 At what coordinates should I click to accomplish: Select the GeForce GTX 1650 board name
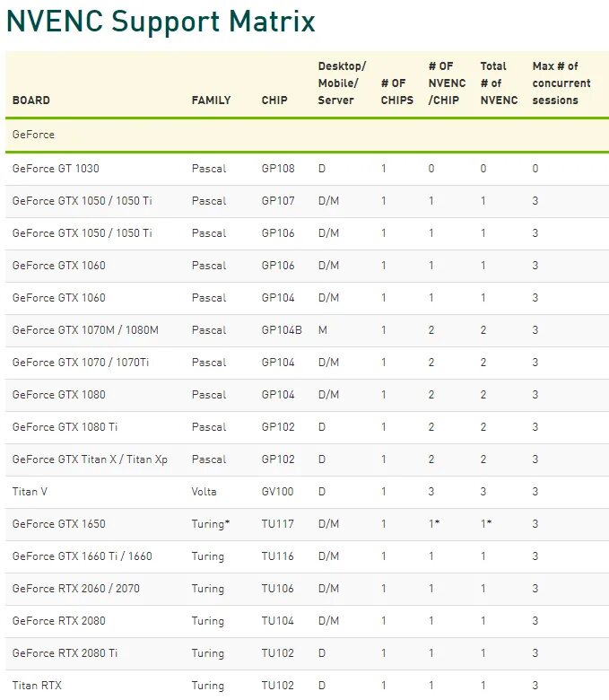(x=59, y=524)
